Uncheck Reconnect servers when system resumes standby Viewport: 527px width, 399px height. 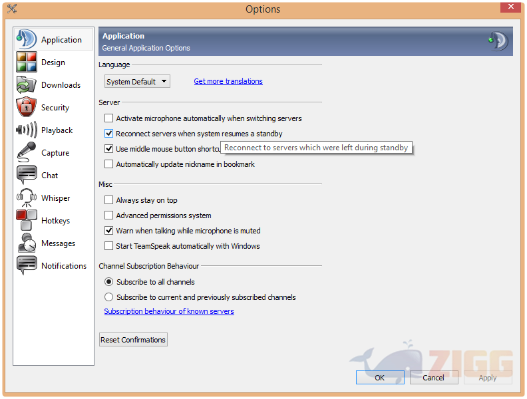click(x=108, y=133)
